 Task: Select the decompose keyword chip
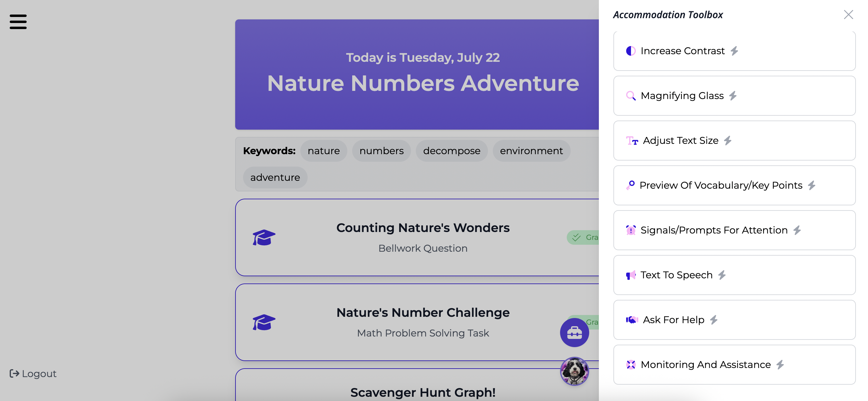(x=452, y=151)
